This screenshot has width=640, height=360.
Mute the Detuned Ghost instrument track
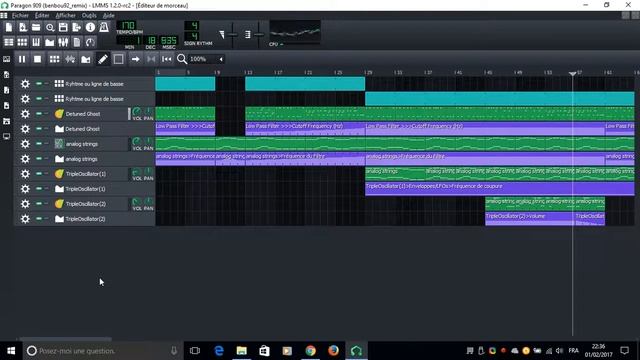click(39, 113)
